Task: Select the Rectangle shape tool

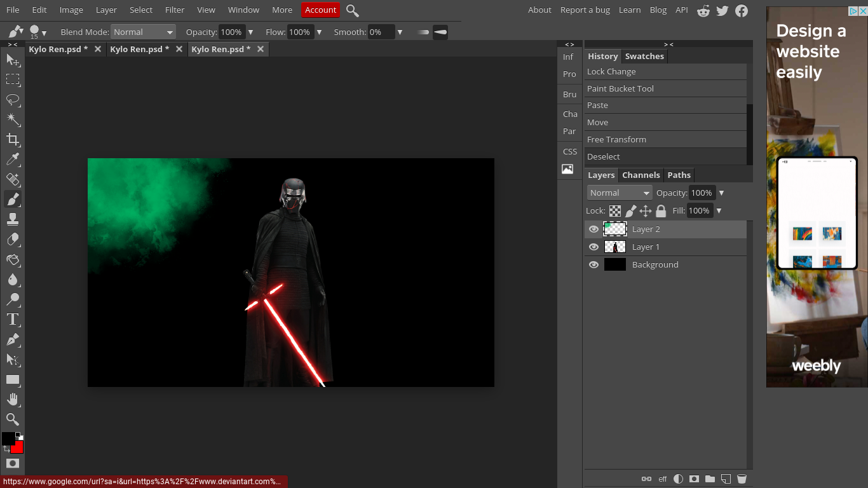Action: tap(13, 380)
